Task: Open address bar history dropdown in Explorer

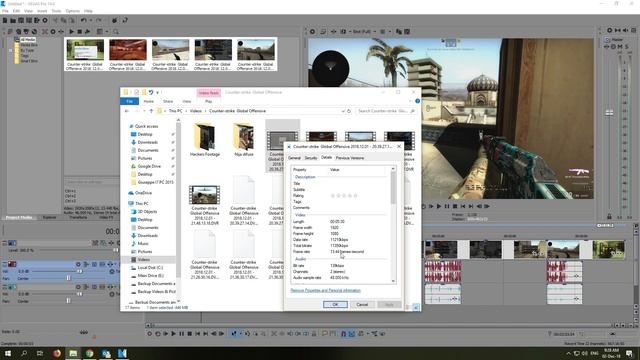Action: [343, 111]
